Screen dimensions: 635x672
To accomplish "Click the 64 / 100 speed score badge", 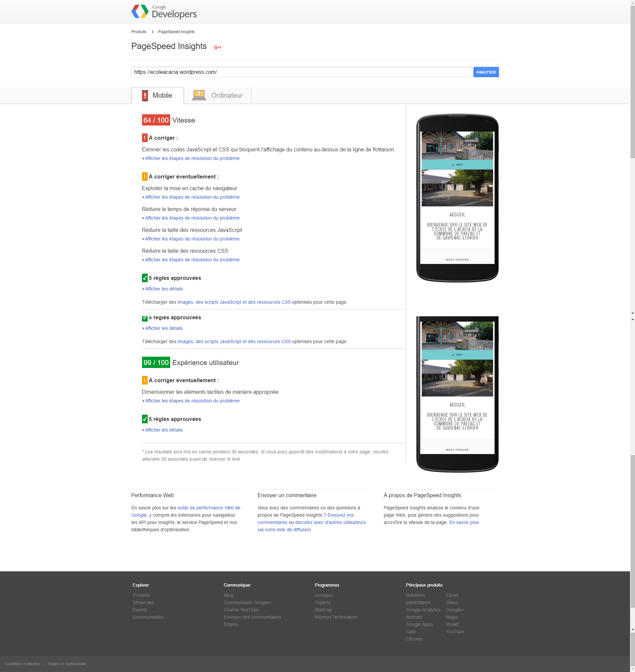I will click(156, 120).
